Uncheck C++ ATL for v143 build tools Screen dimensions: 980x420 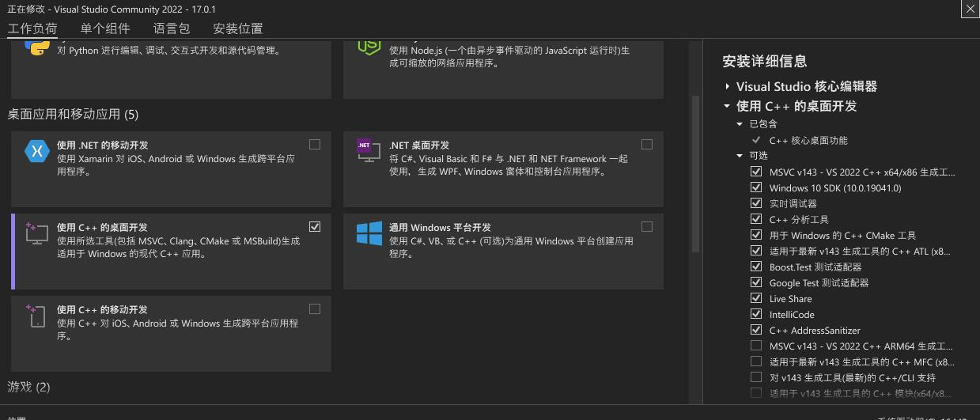click(756, 251)
